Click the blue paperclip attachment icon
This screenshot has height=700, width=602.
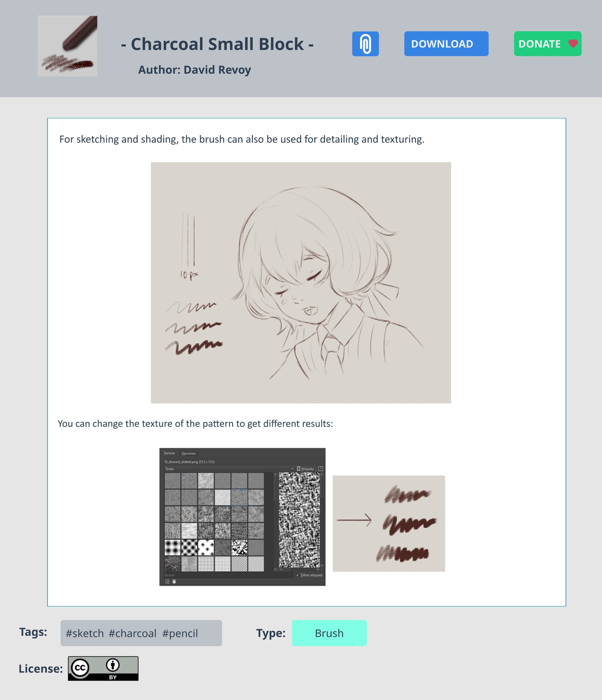(x=365, y=44)
